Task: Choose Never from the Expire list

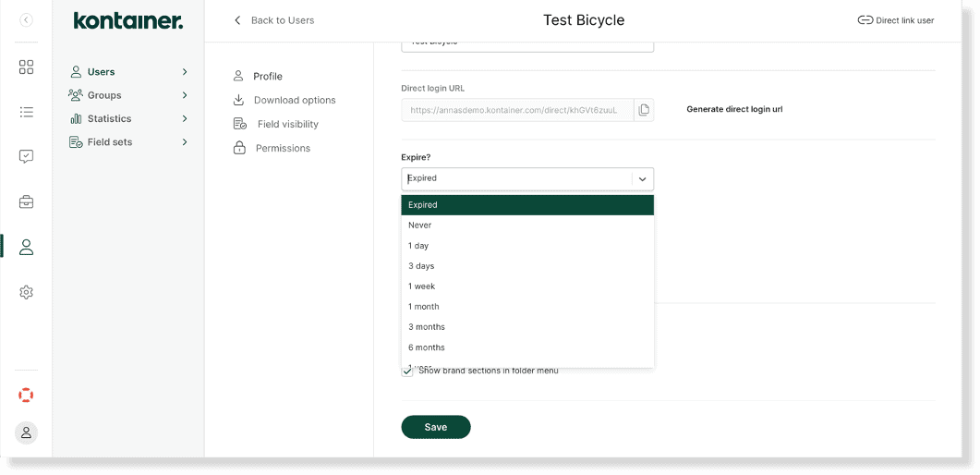Action: pos(527,225)
